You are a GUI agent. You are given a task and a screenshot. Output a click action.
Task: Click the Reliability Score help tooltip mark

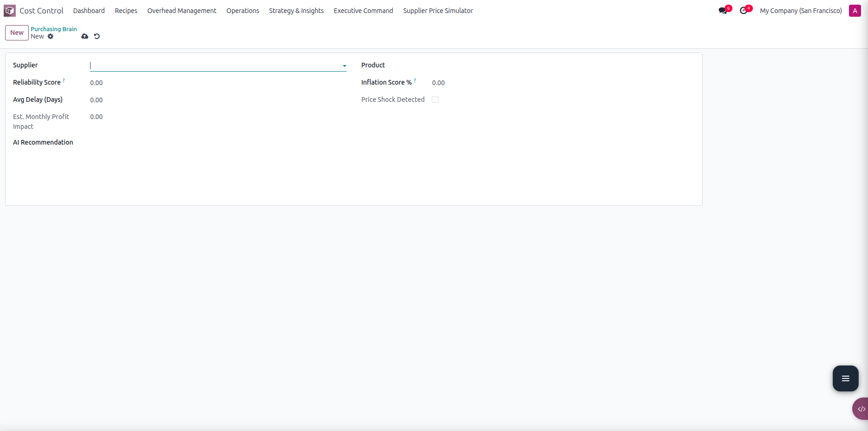click(64, 80)
